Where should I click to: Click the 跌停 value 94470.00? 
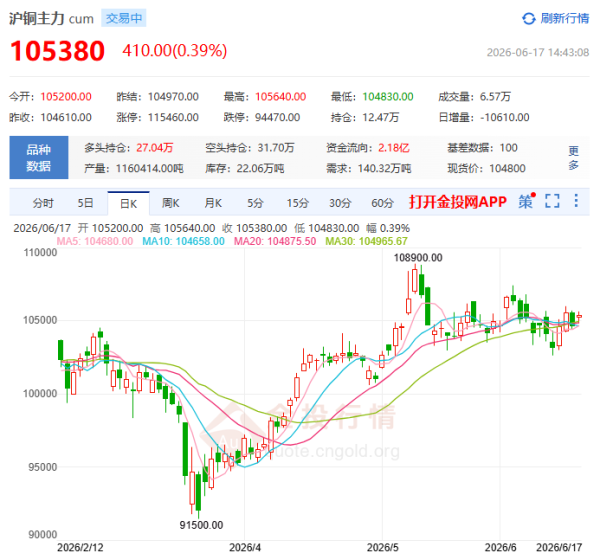(x=277, y=117)
